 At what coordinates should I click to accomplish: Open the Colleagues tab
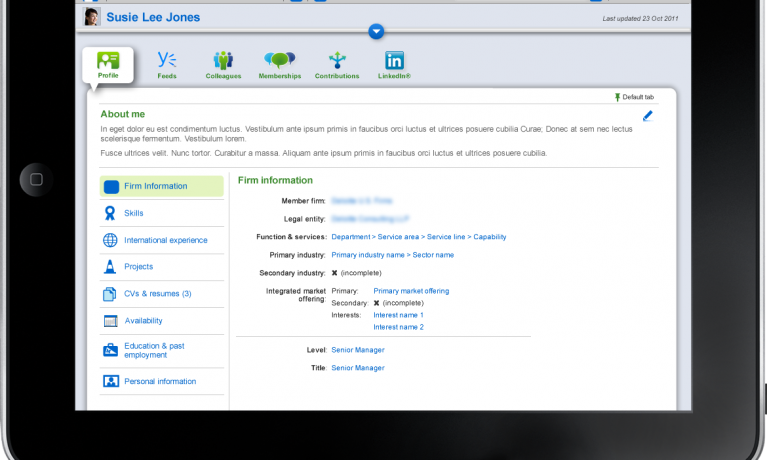pos(223,65)
